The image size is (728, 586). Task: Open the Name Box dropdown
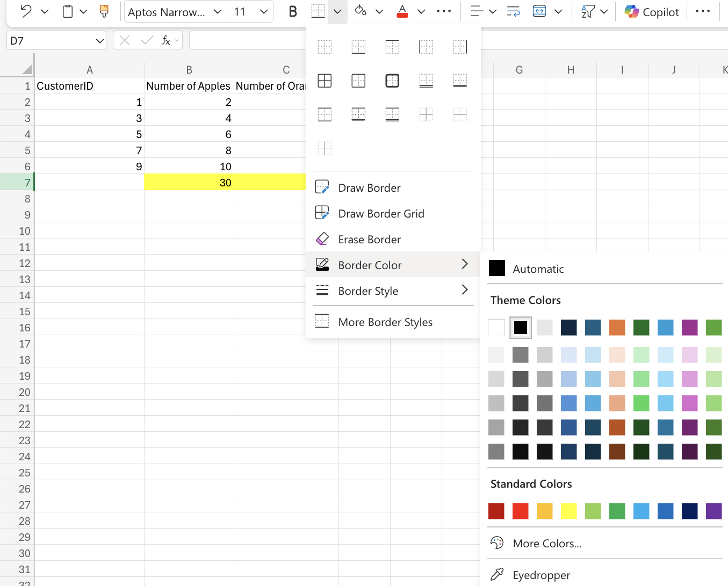coord(99,40)
